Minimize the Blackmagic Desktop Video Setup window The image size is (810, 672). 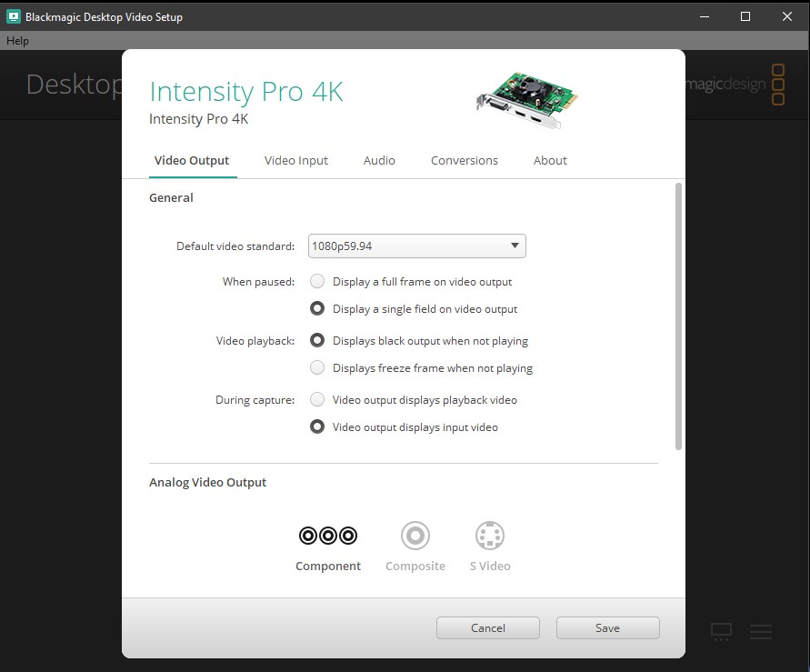[705, 16]
